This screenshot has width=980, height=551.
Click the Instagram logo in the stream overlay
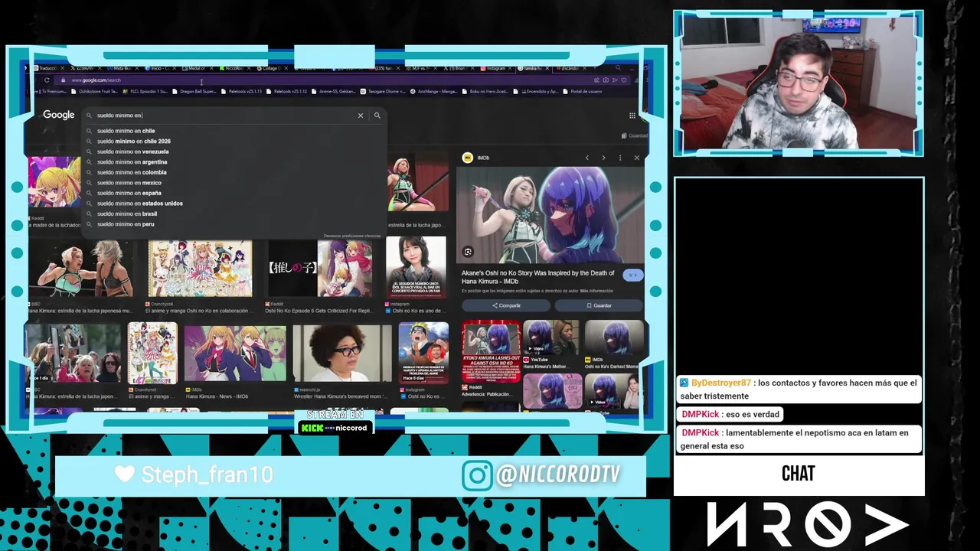pos(477,475)
